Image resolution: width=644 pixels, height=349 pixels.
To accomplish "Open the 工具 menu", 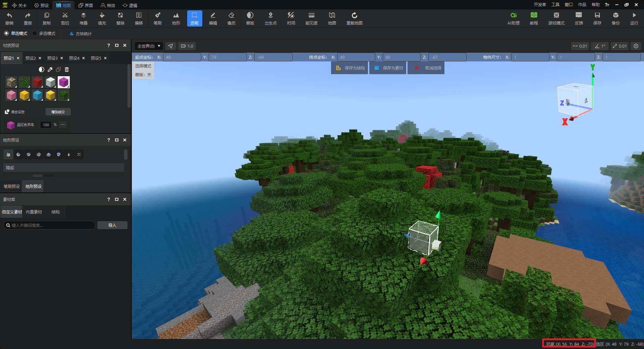I will click(555, 5).
